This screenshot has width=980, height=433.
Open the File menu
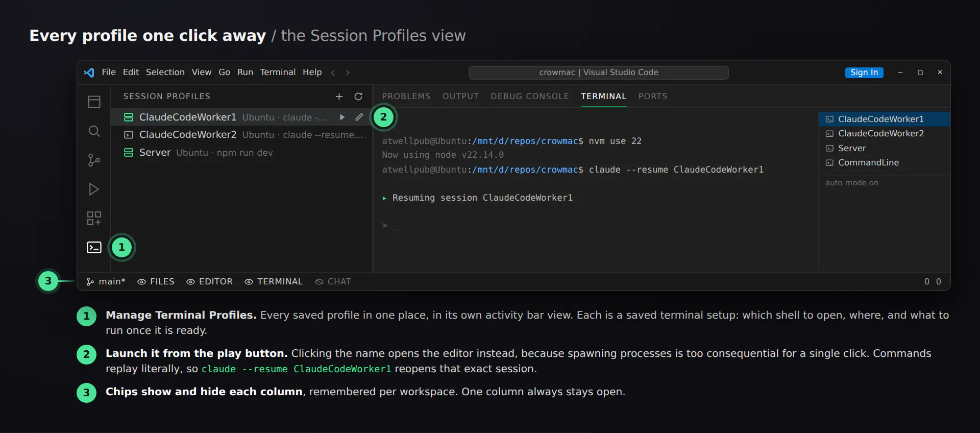click(109, 73)
